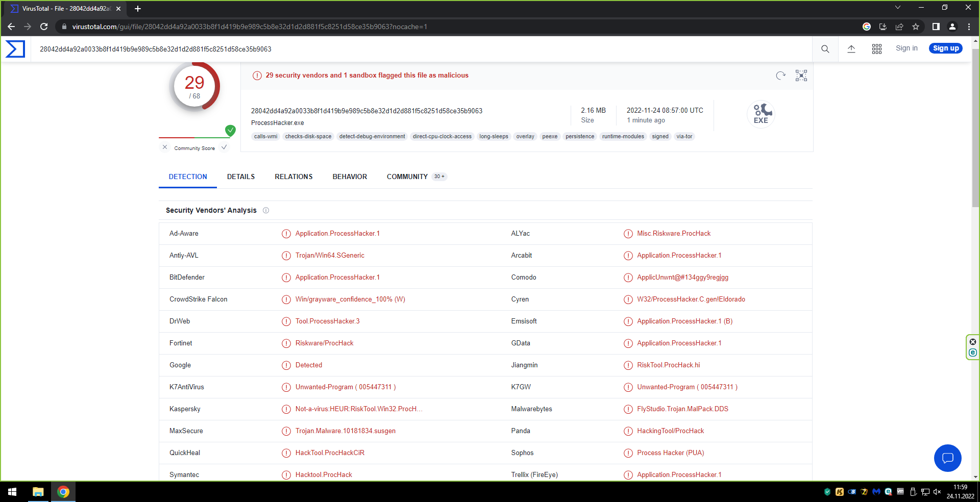
Task: Click the EXE file type icon
Action: tap(761, 114)
